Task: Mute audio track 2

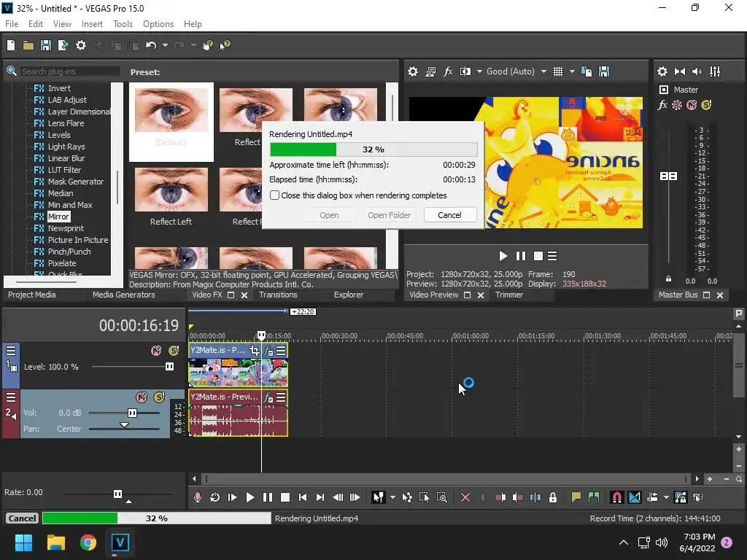Action: click(x=142, y=397)
